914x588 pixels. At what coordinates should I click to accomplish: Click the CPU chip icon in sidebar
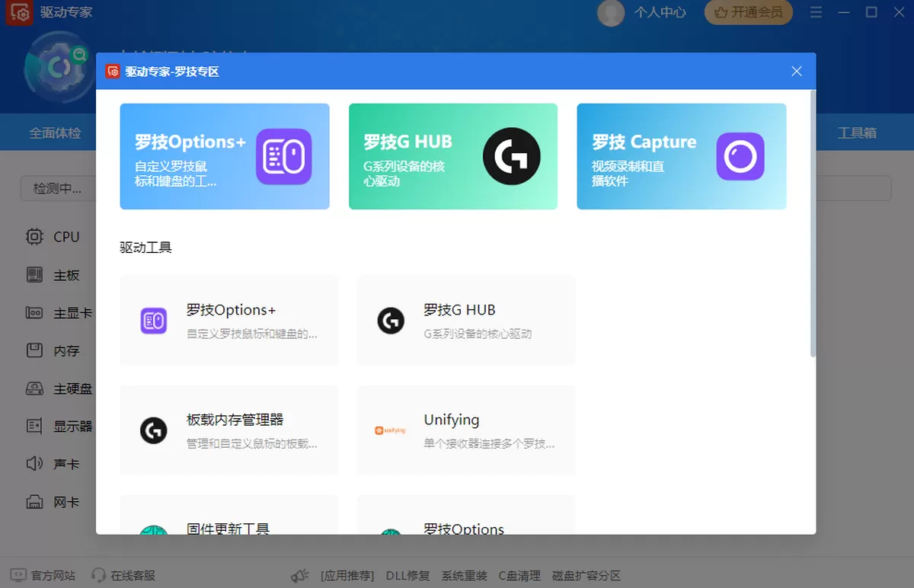click(34, 237)
